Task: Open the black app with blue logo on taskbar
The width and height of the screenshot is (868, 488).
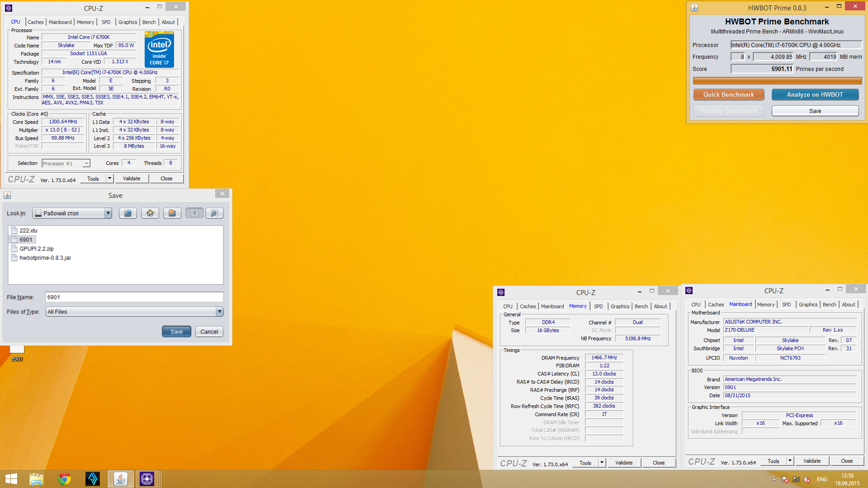Action: tap(93, 479)
